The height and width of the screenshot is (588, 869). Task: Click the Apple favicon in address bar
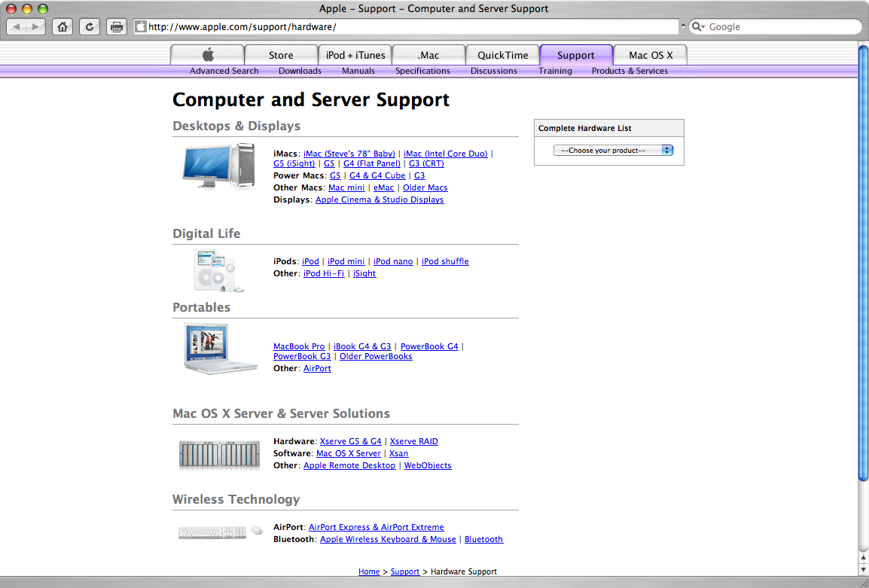click(x=141, y=26)
